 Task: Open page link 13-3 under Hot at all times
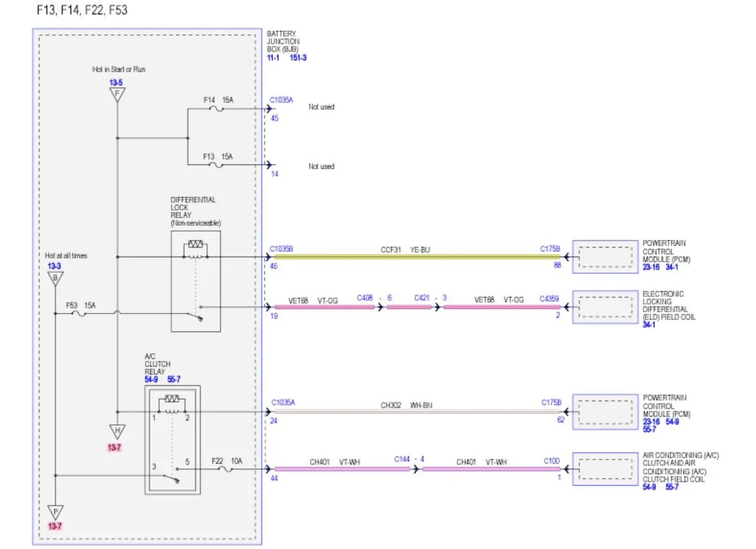(x=54, y=266)
